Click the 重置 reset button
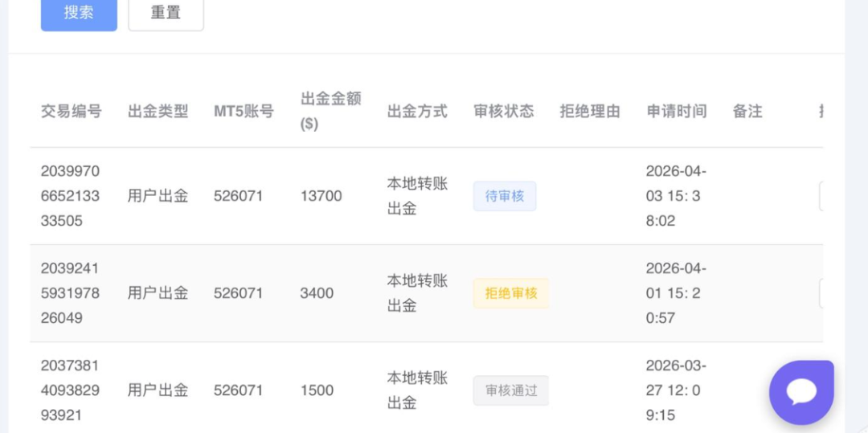The width and height of the screenshot is (868, 433). (x=166, y=13)
